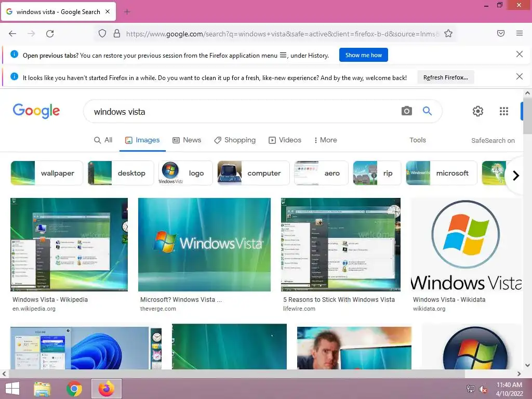Click the forward navigation arrow
The width and height of the screenshot is (532, 399).
point(31,34)
